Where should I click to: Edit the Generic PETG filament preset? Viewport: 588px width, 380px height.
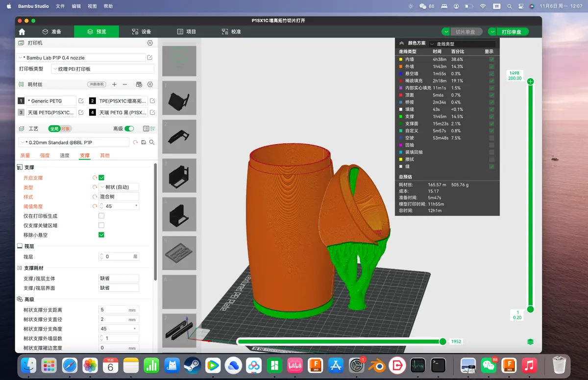(x=81, y=101)
